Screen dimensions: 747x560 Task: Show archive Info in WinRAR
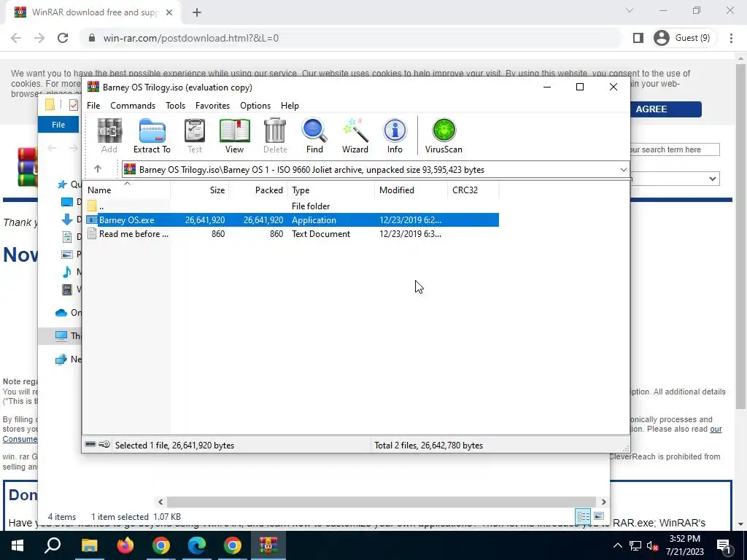coord(395,136)
